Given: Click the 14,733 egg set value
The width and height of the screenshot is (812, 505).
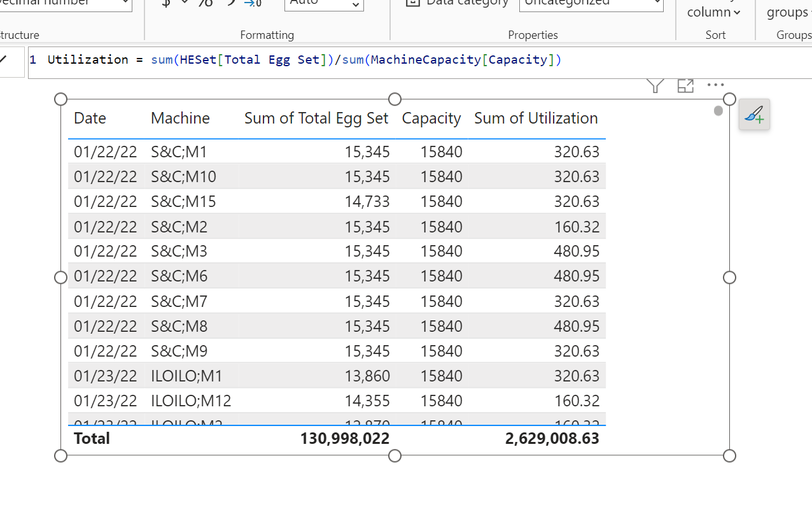Looking at the screenshot, I should coord(367,201).
